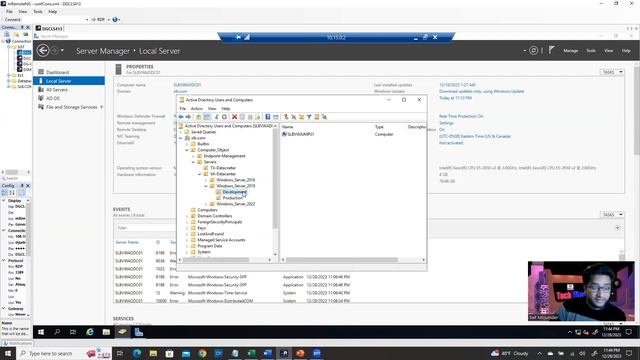Open the Server Manager notifications flag

click(x=551, y=50)
